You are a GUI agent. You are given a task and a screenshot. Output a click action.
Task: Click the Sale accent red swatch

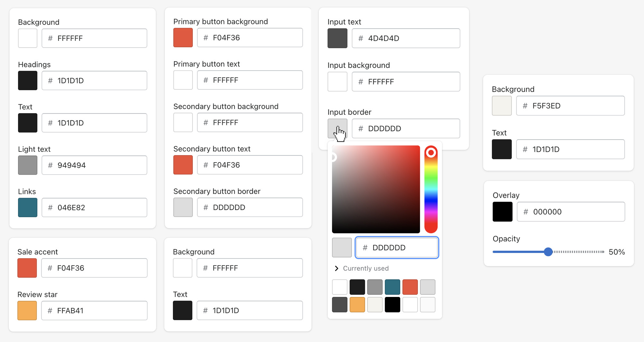pyautogui.click(x=27, y=268)
